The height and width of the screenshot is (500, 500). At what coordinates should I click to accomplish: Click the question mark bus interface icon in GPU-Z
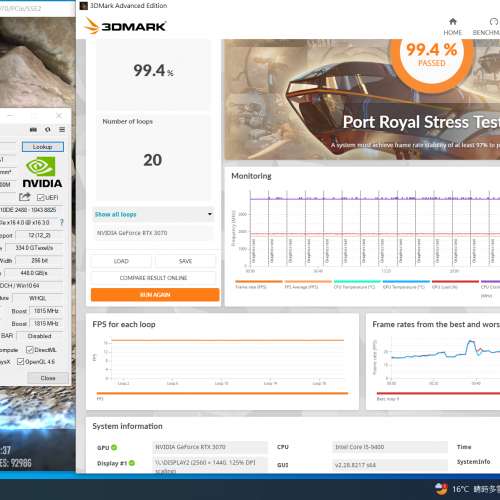(x=62, y=222)
